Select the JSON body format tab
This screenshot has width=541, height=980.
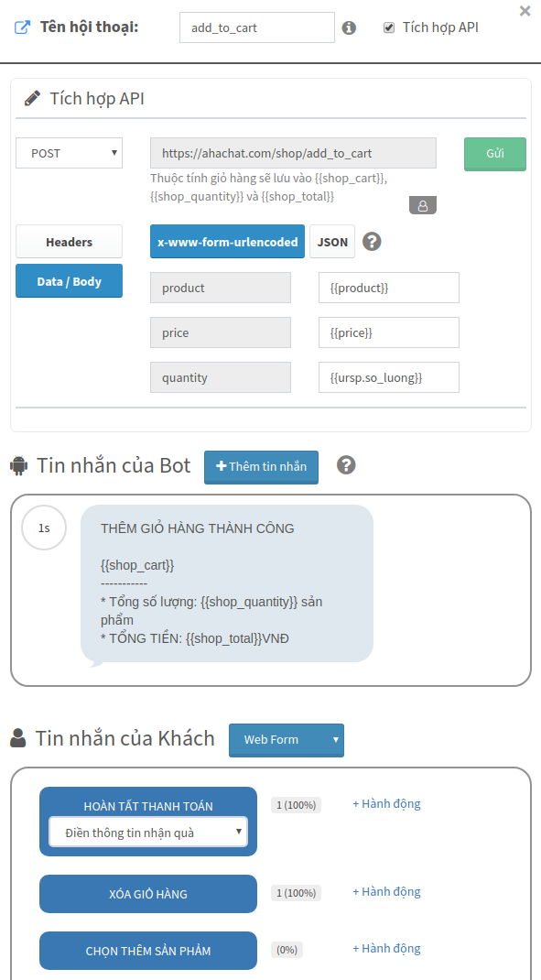pos(332,242)
